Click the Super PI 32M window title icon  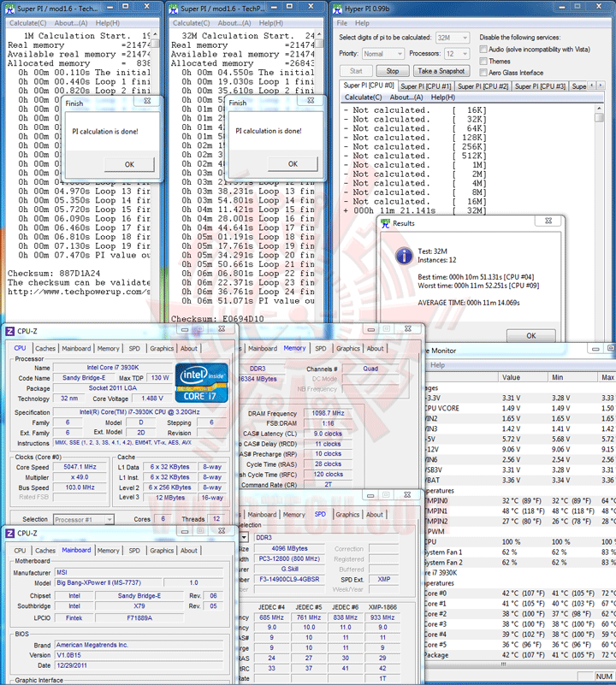point(174,9)
